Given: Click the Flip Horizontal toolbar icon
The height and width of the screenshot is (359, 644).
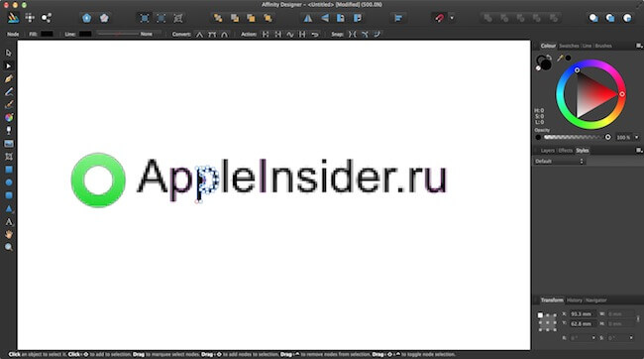Looking at the screenshot, I should [x=308, y=18].
